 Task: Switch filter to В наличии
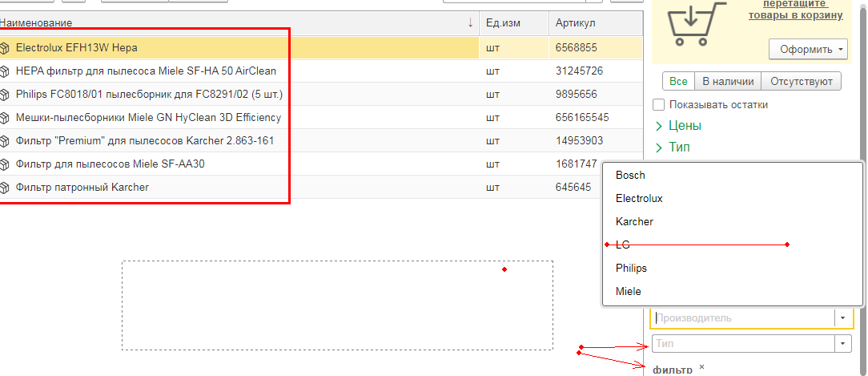coord(728,81)
